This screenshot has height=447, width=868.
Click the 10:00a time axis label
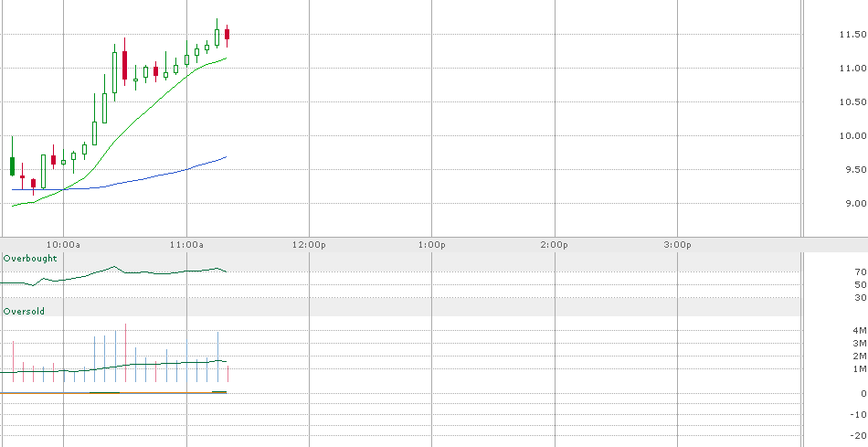pos(63,245)
